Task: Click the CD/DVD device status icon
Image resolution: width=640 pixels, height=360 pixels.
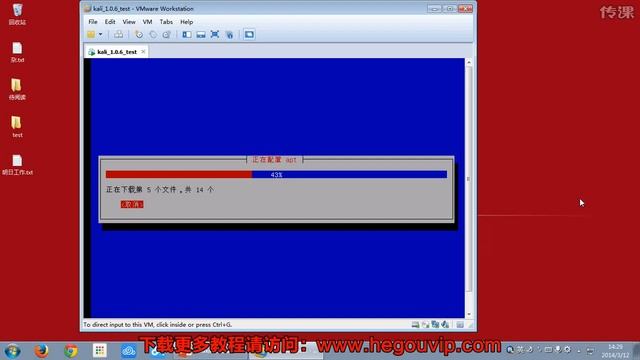Action: 425,324
